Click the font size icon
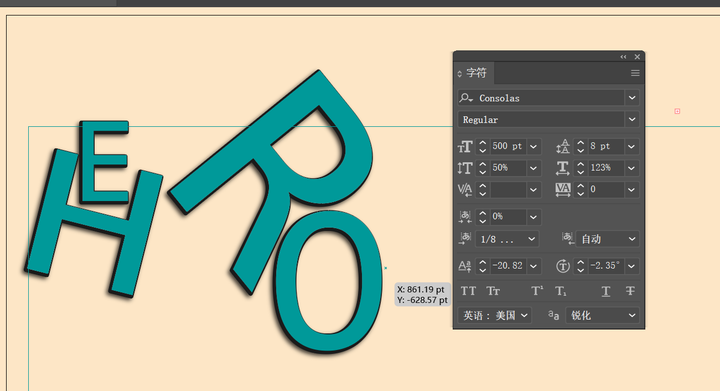 pyautogui.click(x=465, y=146)
